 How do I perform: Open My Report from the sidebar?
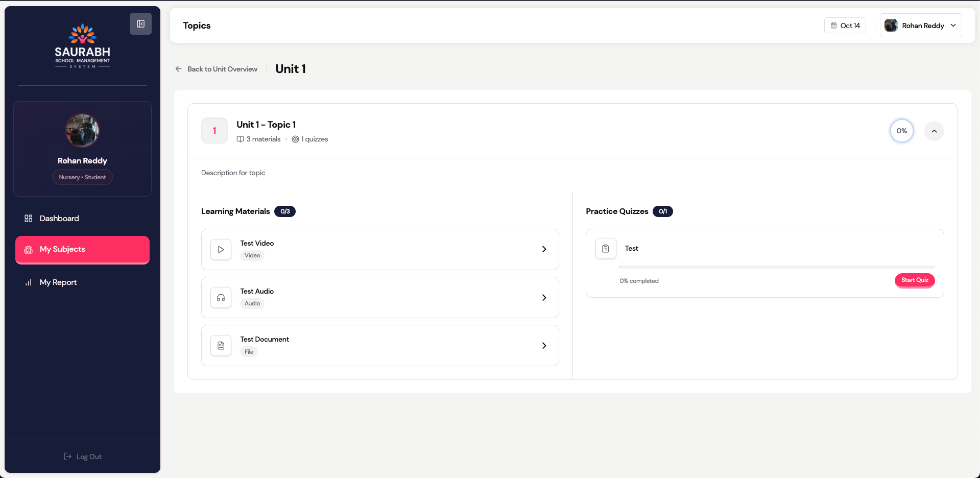[58, 282]
